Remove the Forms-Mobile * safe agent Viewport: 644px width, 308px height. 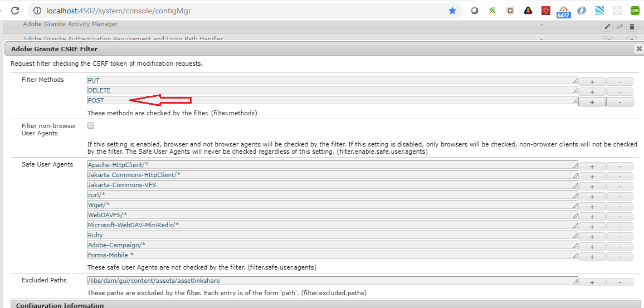[x=619, y=257]
